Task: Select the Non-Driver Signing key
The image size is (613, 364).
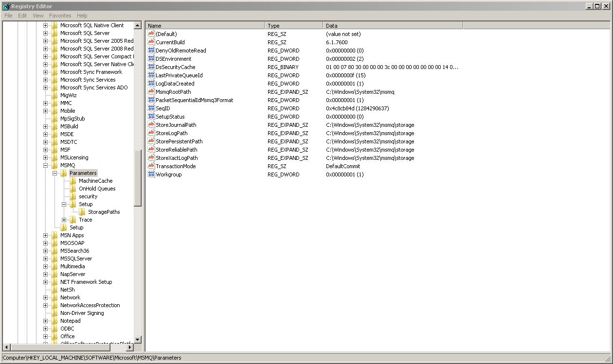Action: (82, 313)
